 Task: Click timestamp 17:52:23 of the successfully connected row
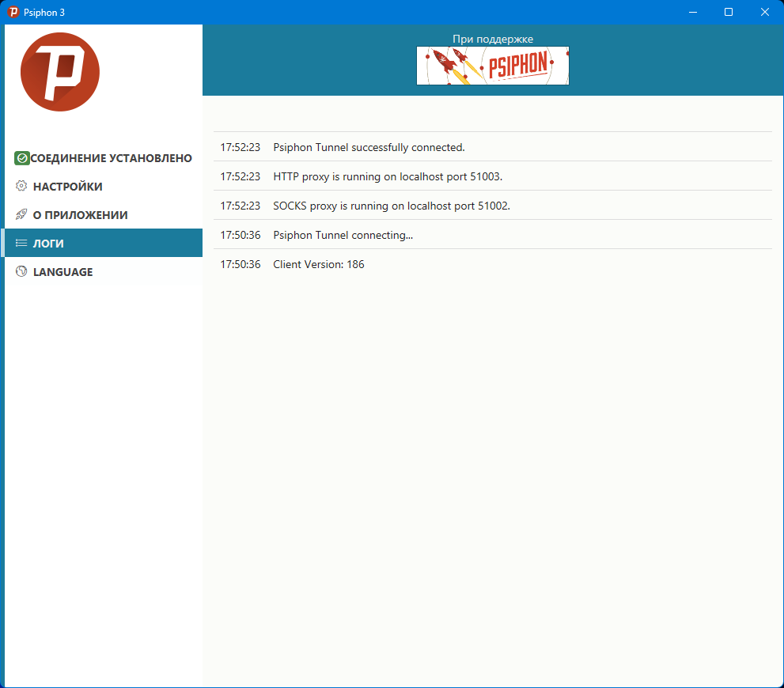(240, 147)
